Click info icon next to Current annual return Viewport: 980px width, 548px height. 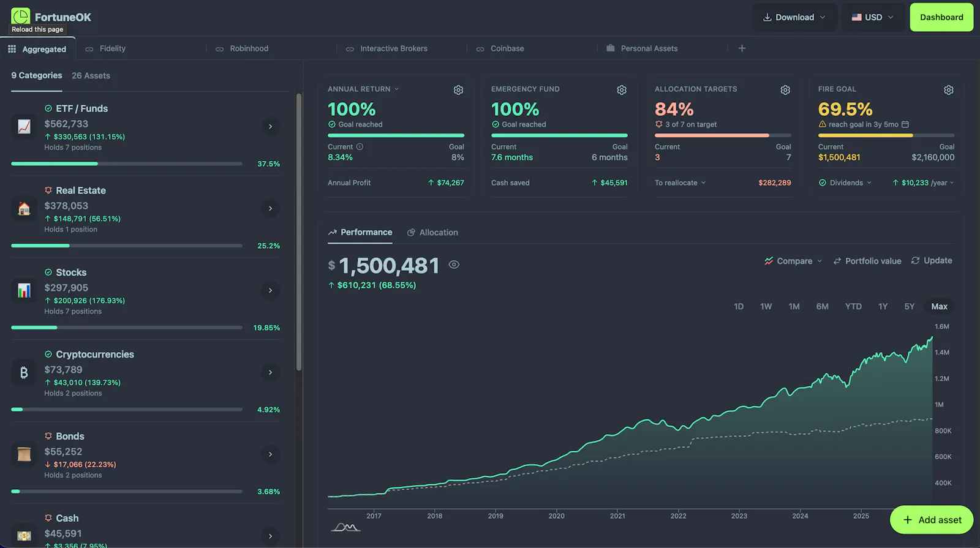360,147
